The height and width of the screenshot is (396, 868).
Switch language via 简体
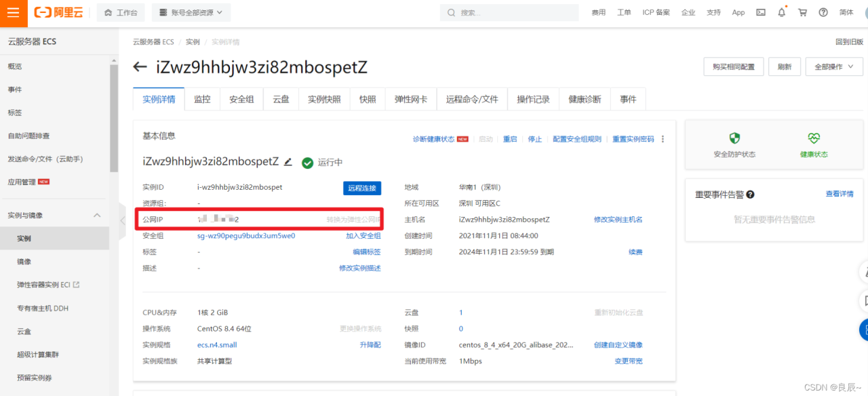click(x=846, y=13)
